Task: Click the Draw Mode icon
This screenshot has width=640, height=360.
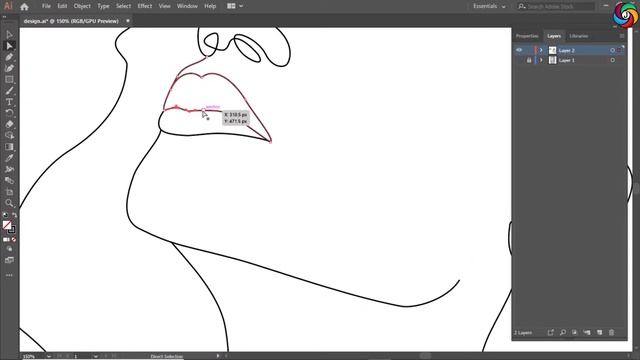Action: coord(9,249)
